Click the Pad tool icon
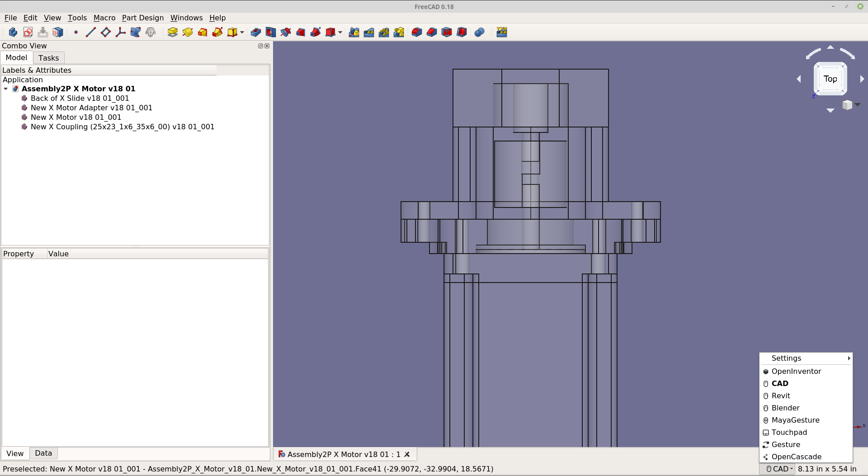868x476 pixels. [x=173, y=32]
